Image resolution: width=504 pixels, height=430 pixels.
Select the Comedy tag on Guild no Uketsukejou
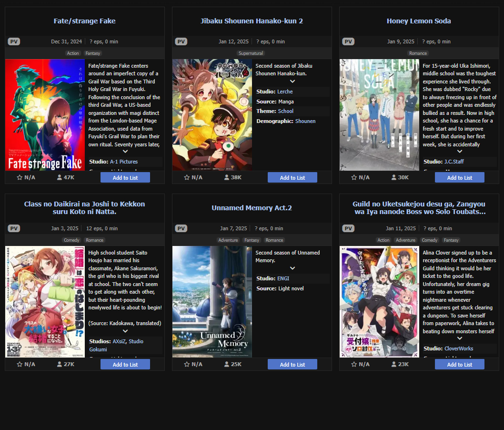coord(429,240)
